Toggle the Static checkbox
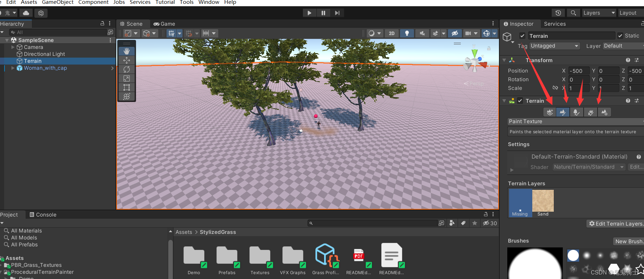 [x=620, y=36]
